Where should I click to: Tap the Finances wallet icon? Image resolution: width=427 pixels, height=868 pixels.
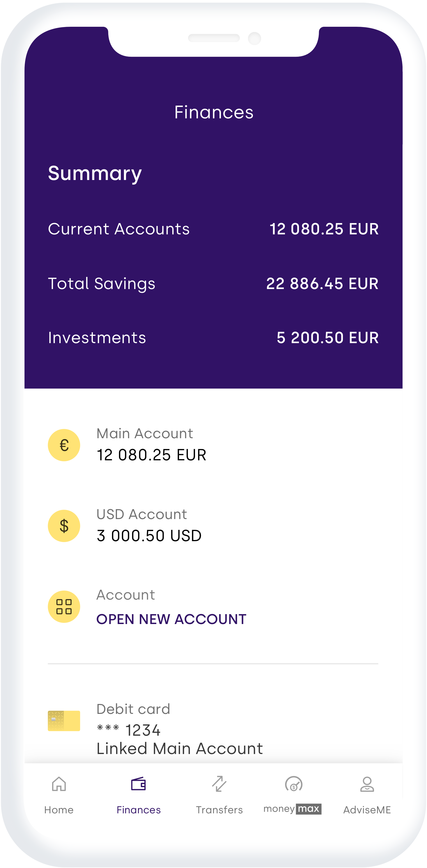coord(138,784)
